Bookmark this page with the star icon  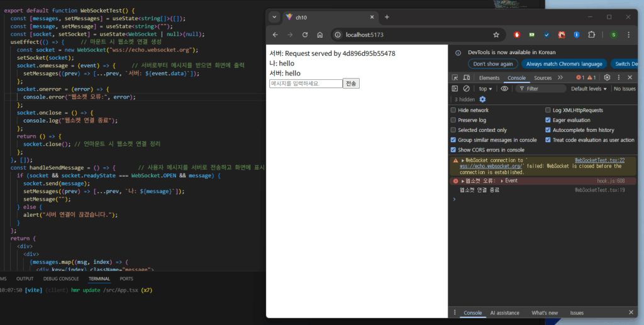tap(496, 35)
